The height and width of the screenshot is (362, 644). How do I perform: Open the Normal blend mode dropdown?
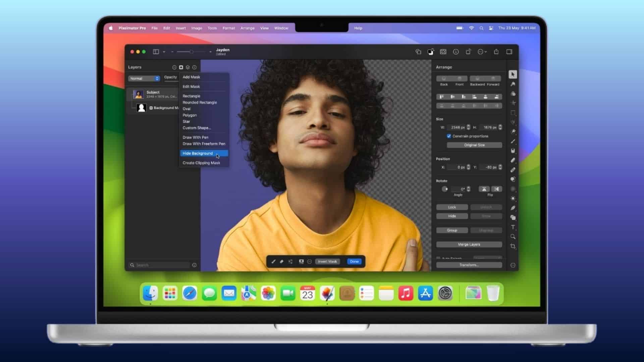pos(144,78)
